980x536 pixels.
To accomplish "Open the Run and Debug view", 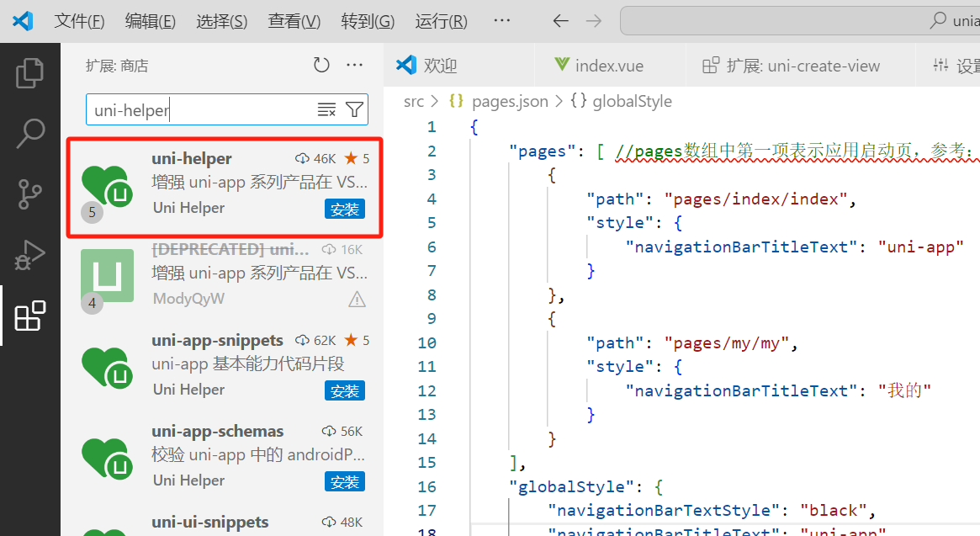I will pyautogui.click(x=30, y=255).
